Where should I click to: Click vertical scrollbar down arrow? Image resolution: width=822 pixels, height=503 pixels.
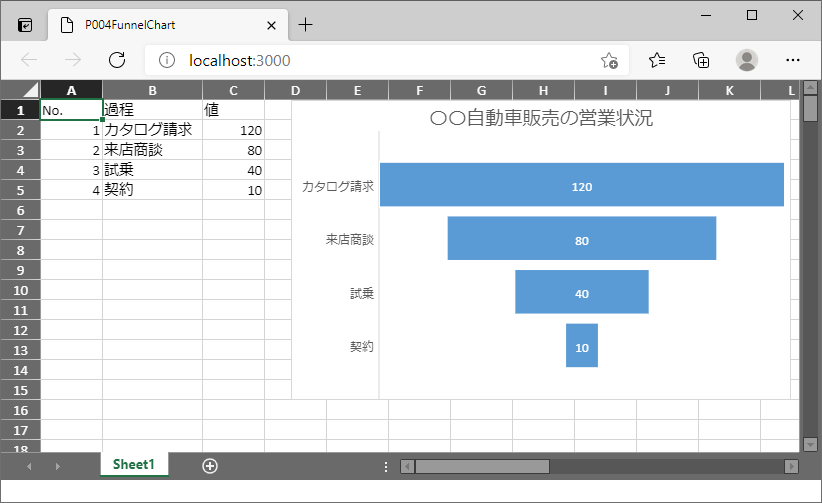(x=810, y=444)
